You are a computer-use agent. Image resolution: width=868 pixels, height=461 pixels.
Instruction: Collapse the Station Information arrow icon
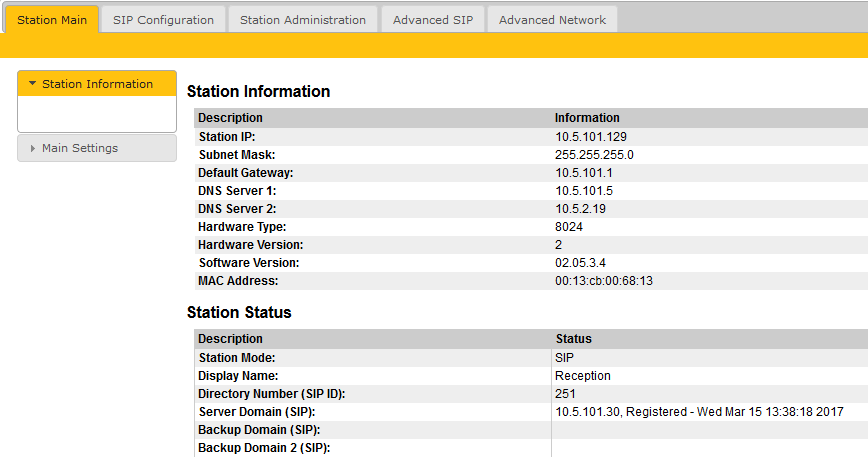coord(32,84)
